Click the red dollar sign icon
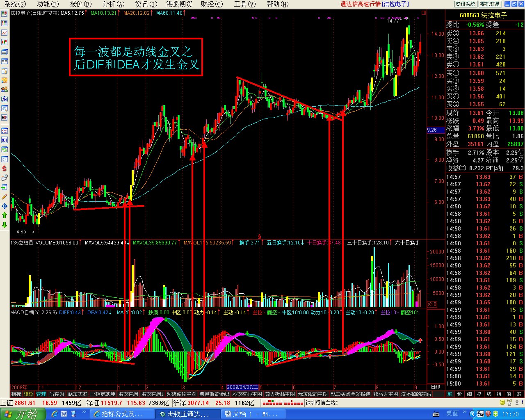The image size is (525, 420). (5, 169)
